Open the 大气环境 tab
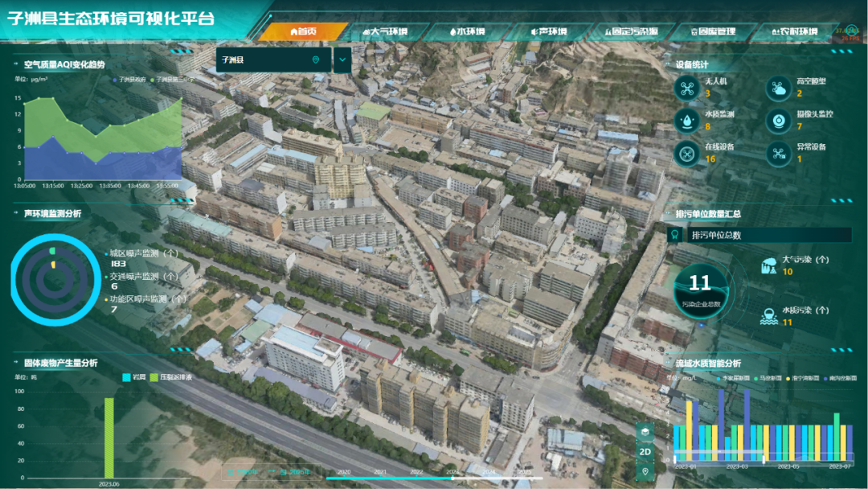Image resolution: width=868 pixels, height=489 pixels. coord(384,32)
